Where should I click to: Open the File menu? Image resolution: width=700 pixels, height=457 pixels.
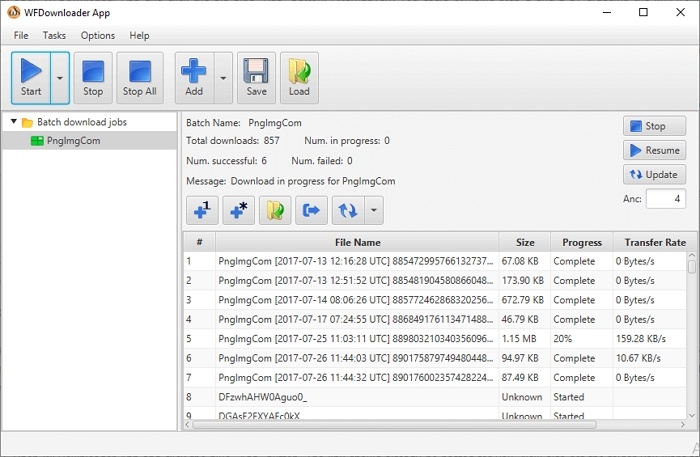coord(21,35)
